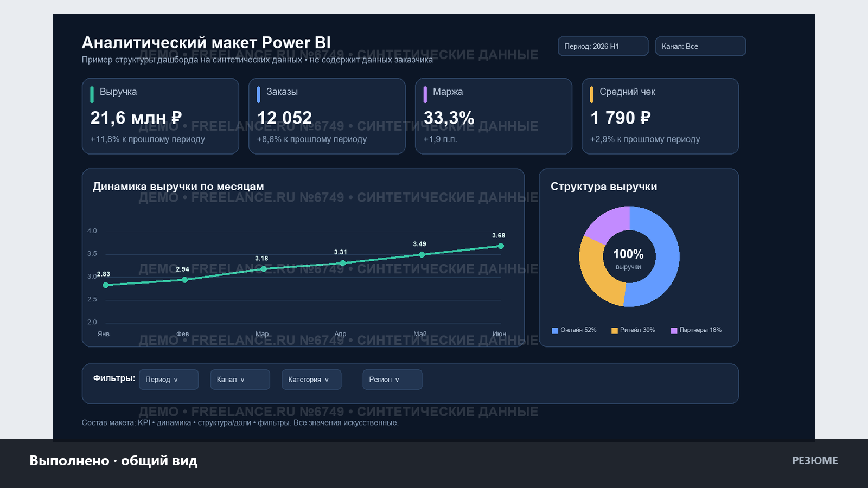Select the Выручка KPI card
This screenshot has width=868, height=488.
(x=161, y=116)
